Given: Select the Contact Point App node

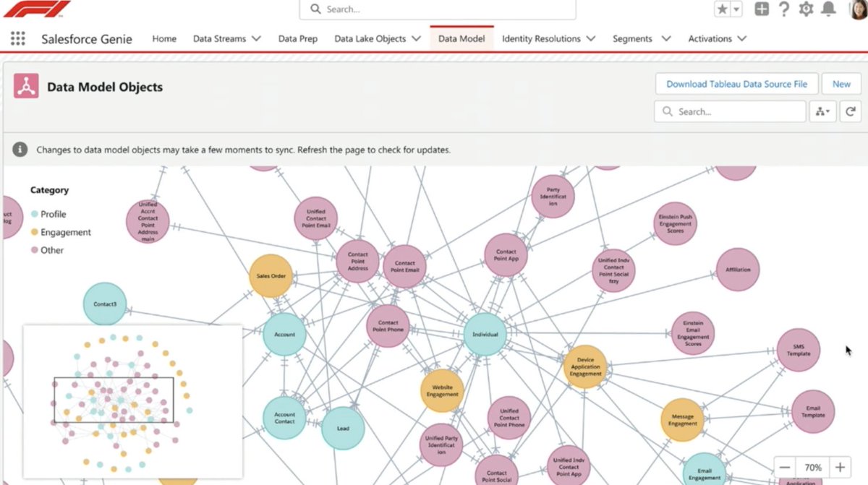Looking at the screenshot, I should tap(506, 254).
